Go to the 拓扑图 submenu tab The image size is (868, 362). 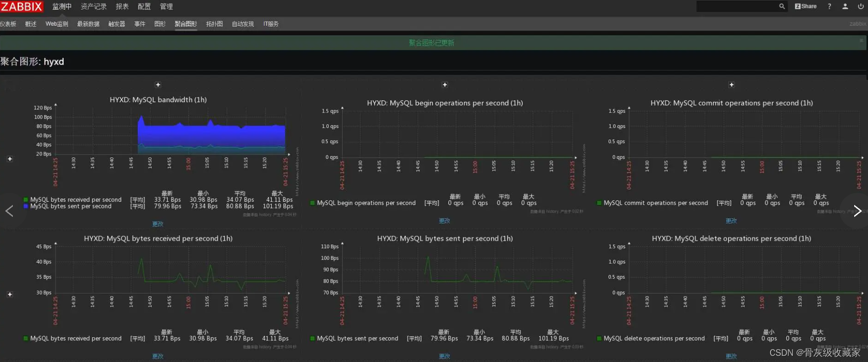(214, 24)
